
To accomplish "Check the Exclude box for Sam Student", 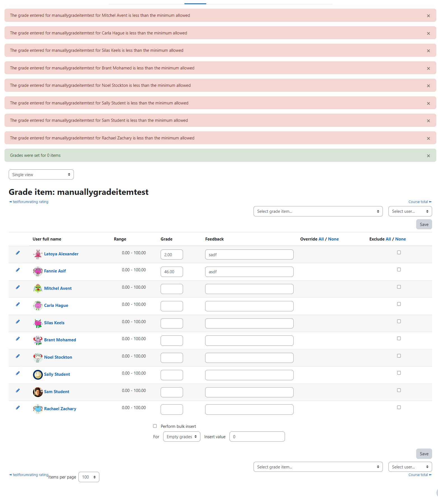I will (x=399, y=390).
